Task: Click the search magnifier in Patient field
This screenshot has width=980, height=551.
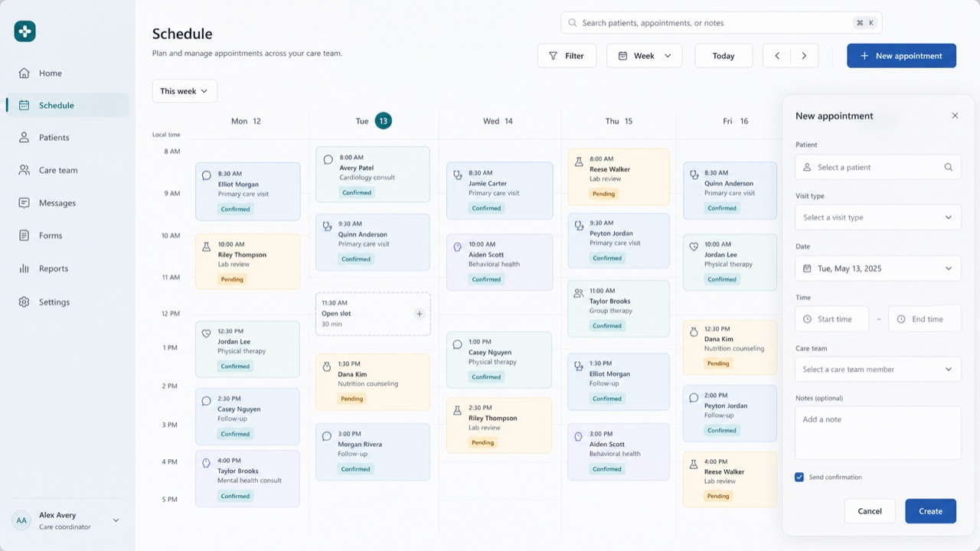Action: click(x=948, y=167)
